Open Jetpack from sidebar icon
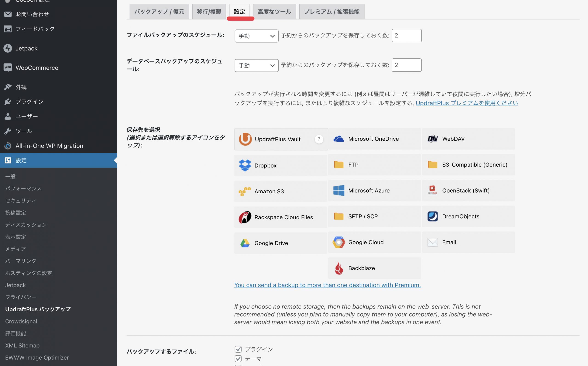Screen dimensions: 588x366 pyautogui.click(x=8, y=48)
